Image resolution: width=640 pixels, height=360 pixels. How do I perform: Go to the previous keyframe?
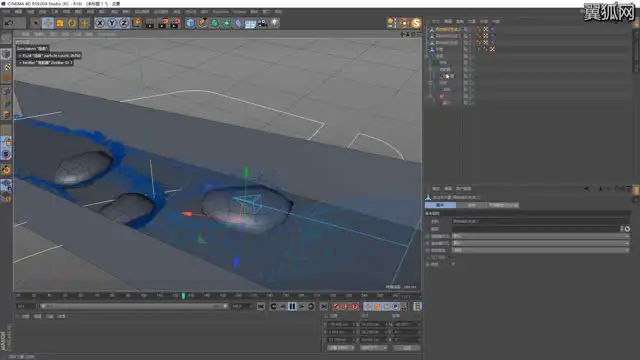point(273,306)
